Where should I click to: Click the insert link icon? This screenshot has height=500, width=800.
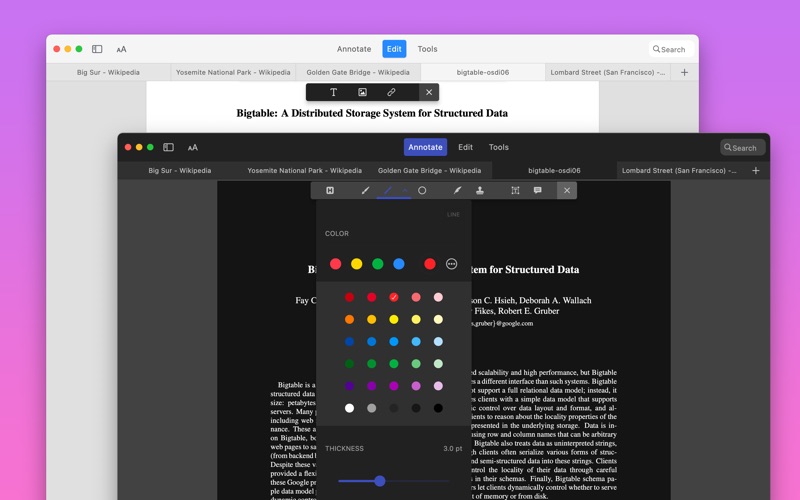[391, 92]
